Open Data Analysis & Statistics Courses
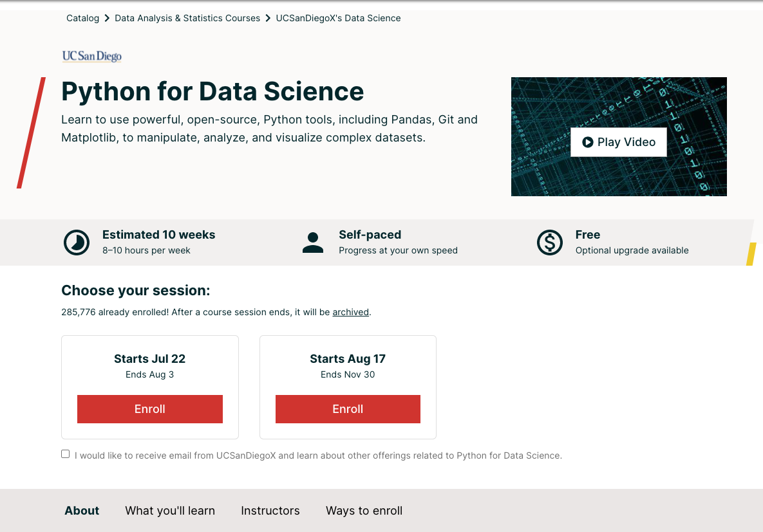The width and height of the screenshot is (763, 532). pos(187,18)
